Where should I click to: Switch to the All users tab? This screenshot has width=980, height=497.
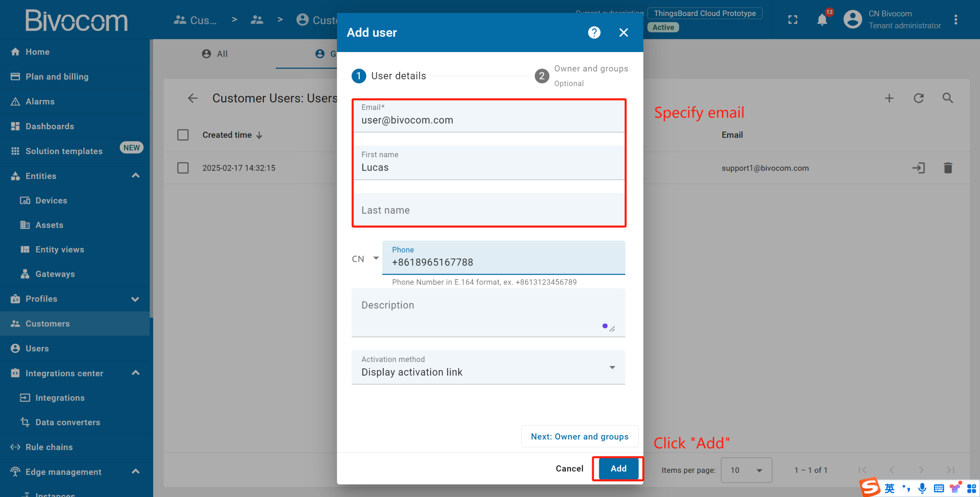[x=215, y=54]
